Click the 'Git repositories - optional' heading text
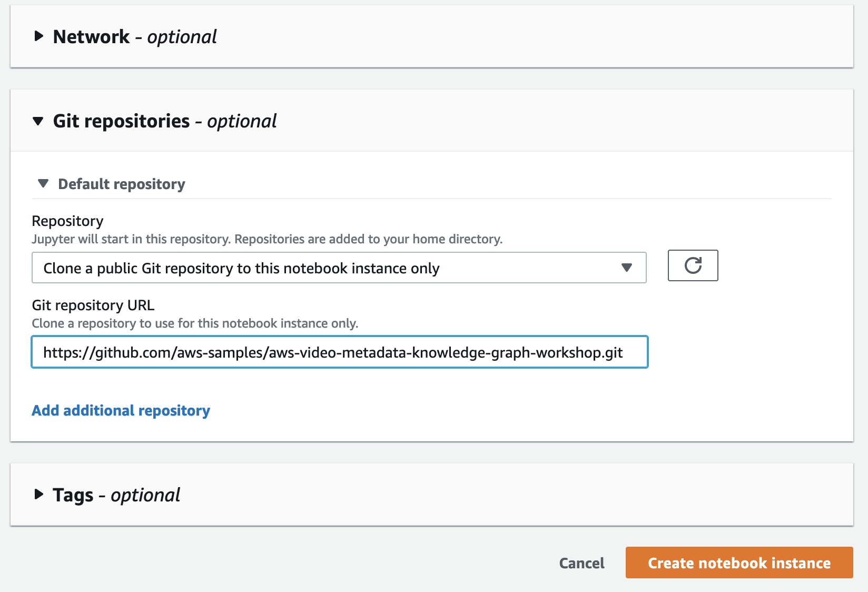Screen dimensions: 868x592 click(x=164, y=121)
